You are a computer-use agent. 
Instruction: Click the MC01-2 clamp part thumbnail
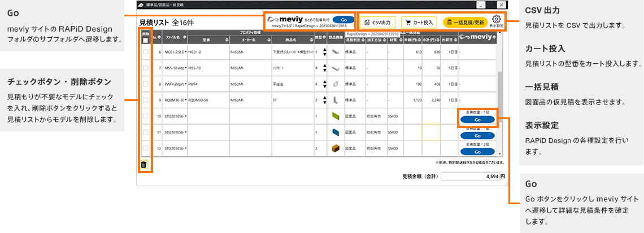(336, 52)
